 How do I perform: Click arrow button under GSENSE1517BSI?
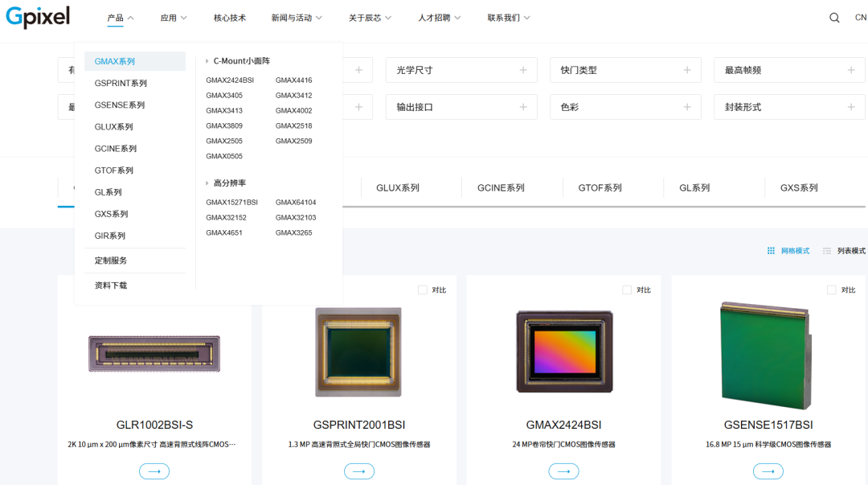pyautogui.click(x=768, y=471)
